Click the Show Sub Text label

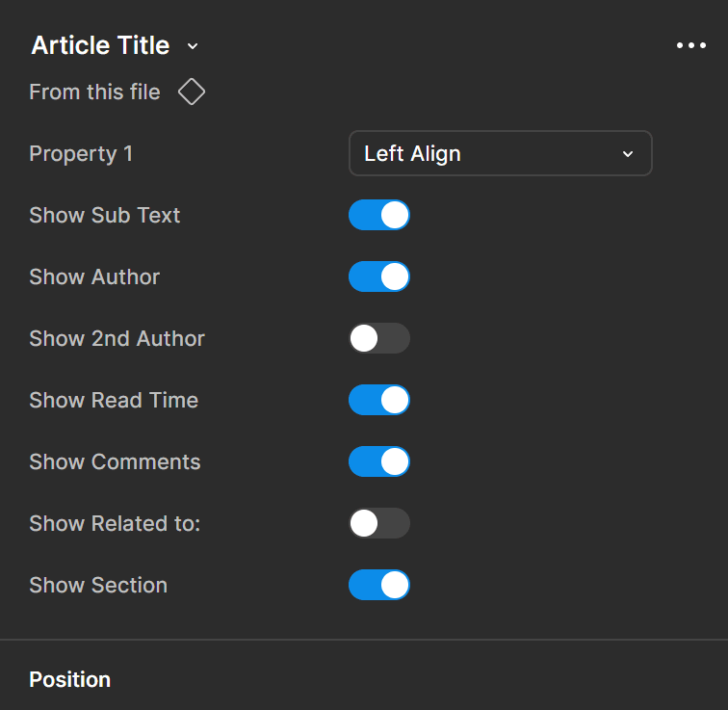coord(105,215)
